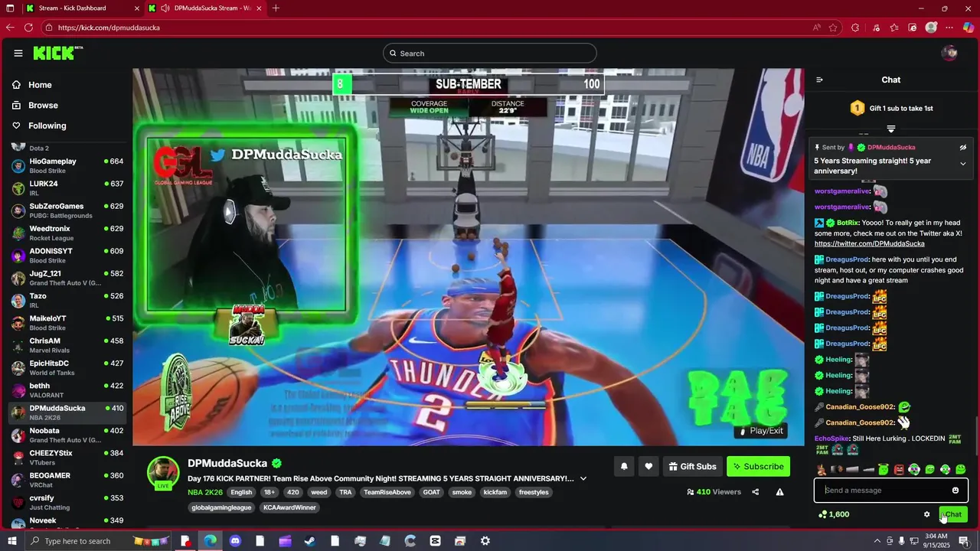Click the 1,600 channel points balance
The height and width of the screenshot is (551, 980).
pyautogui.click(x=834, y=514)
